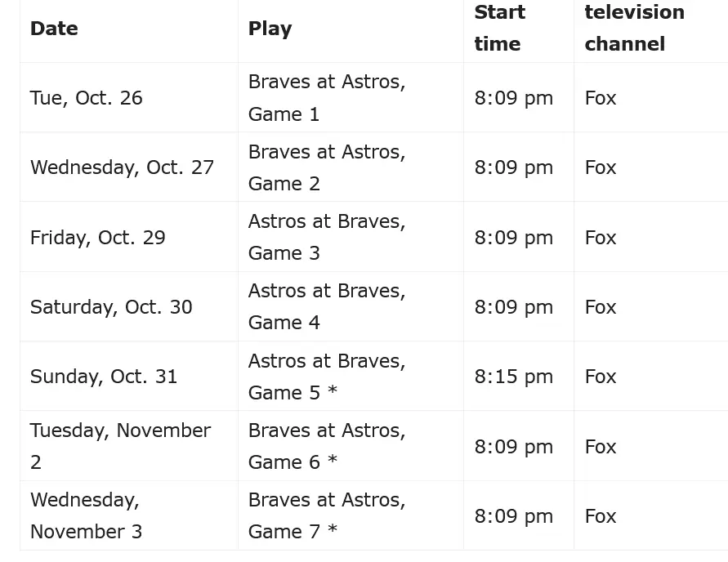728x562 pixels.
Task: Select the Friday, Oct. 29 date cell
Action: coord(97,238)
